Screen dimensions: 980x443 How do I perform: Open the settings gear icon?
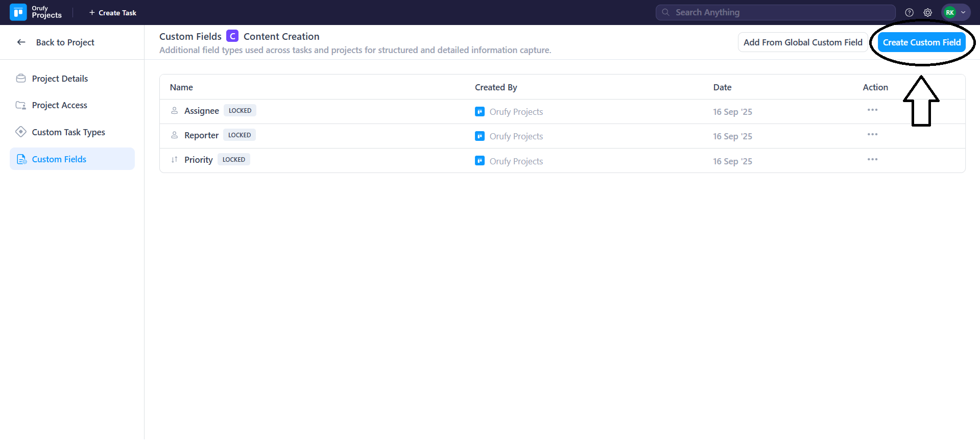click(x=928, y=13)
